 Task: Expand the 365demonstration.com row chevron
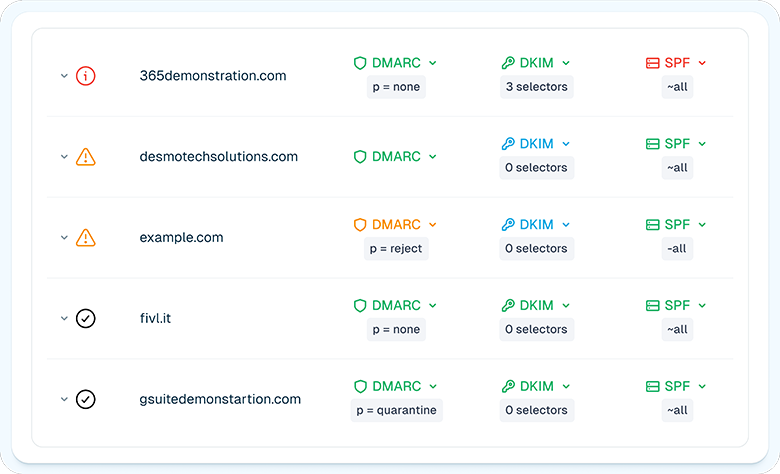click(x=64, y=76)
